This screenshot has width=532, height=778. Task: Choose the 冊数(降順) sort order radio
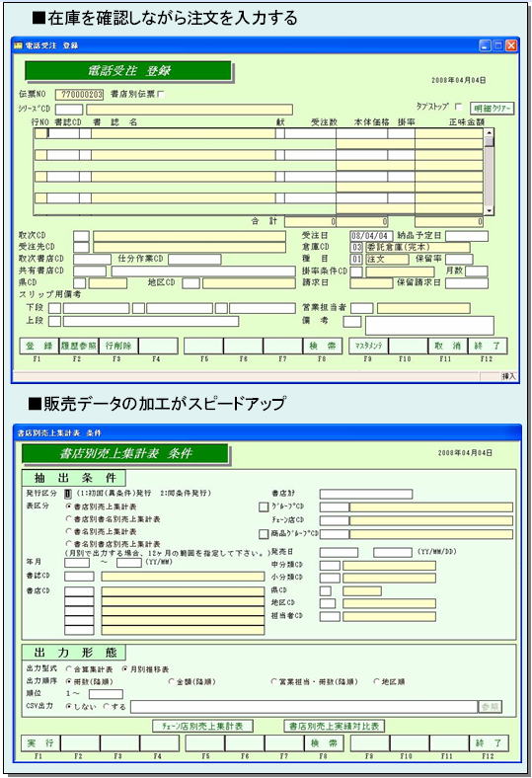[68, 681]
